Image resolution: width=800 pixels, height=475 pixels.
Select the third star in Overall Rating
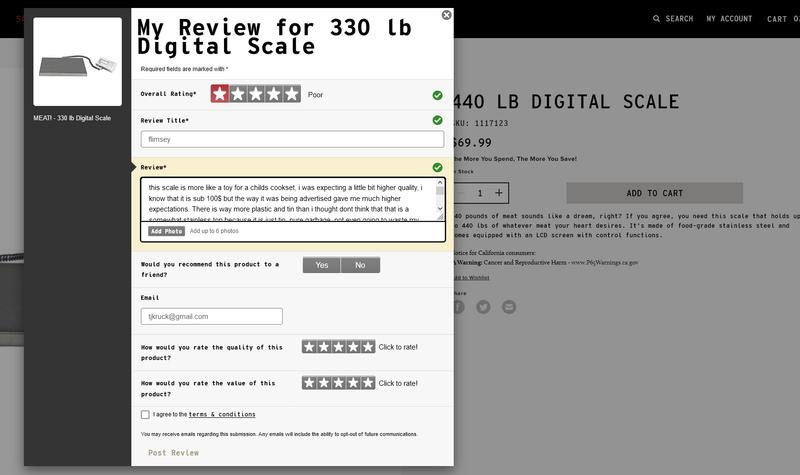click(x=255, y=94)
